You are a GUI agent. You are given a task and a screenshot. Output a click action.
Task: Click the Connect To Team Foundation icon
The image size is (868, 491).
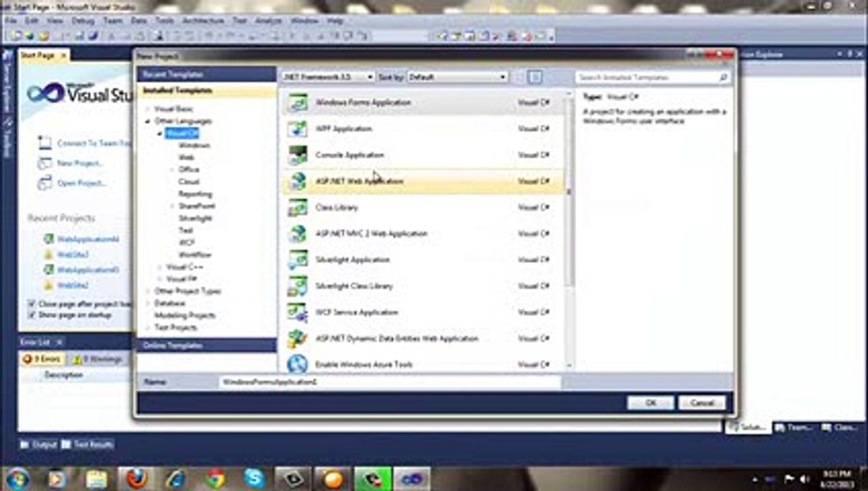tap(45, 143)
